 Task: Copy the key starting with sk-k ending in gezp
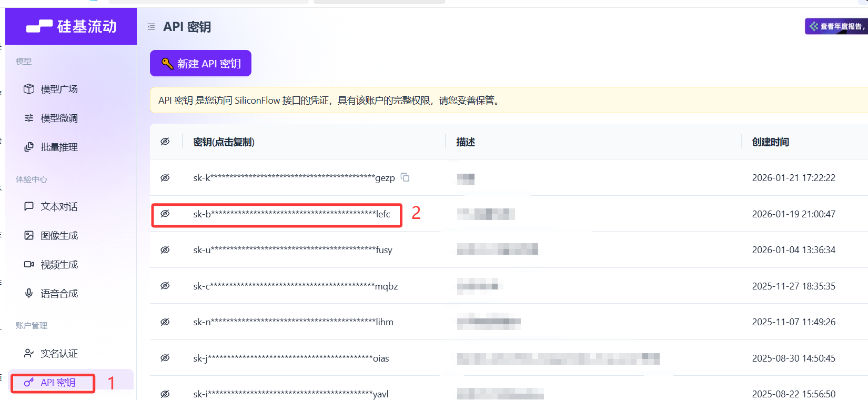coord(294,178)
